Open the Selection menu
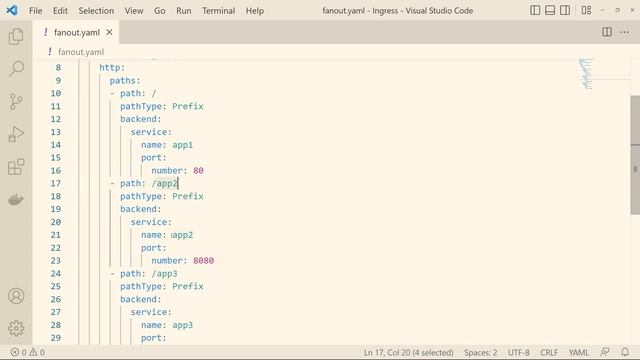Screen dimensions: 640x360 click(x=96, y=11)
